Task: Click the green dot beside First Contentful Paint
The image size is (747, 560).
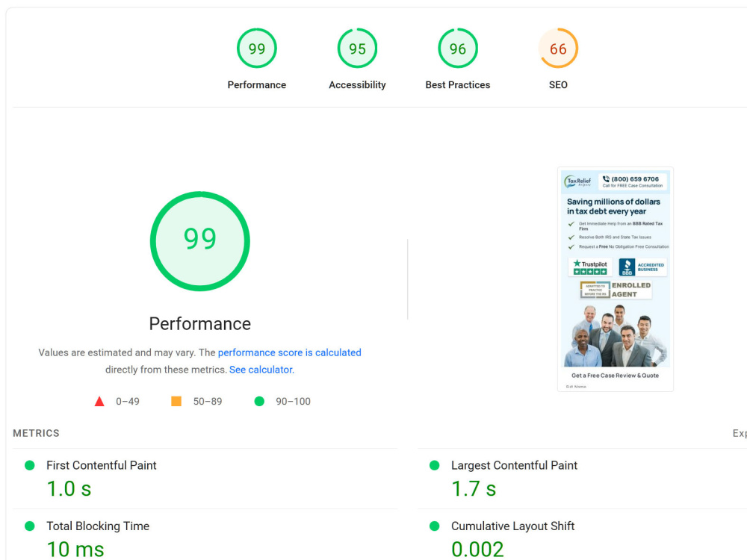Action: 30,465
